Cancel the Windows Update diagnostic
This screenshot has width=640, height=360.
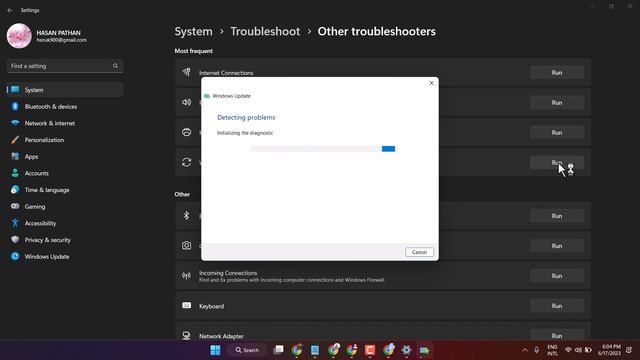pos(419,252)
